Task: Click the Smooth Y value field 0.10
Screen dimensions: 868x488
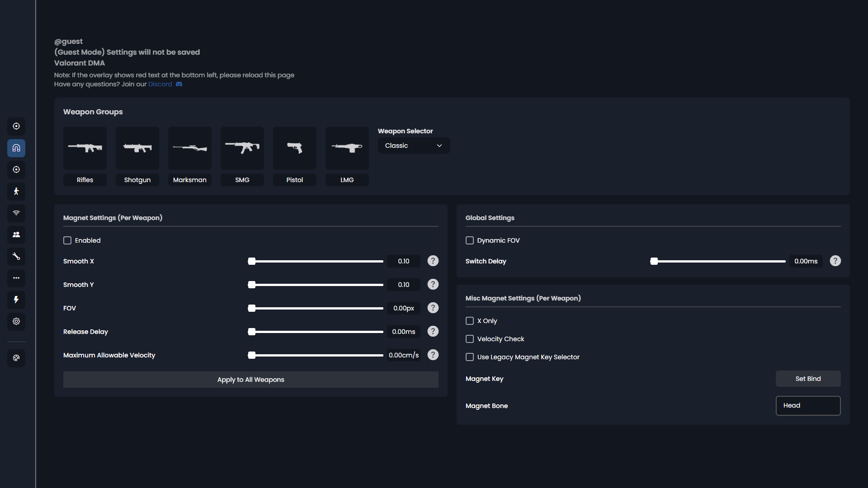Action: [x=404, y=285]
